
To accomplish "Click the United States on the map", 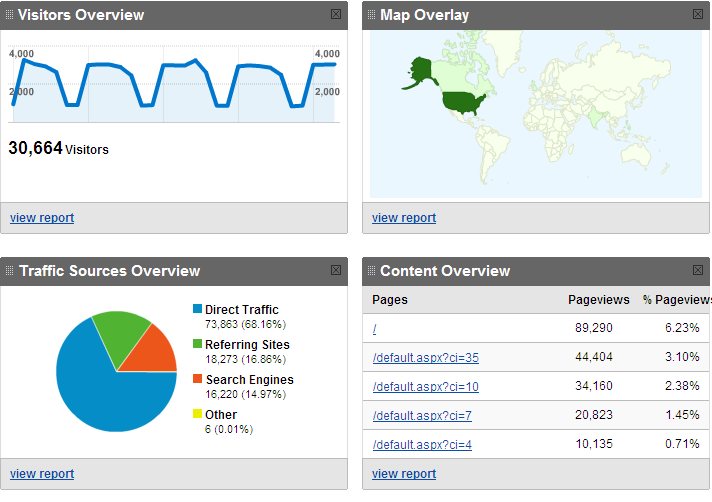I will 462,102.
